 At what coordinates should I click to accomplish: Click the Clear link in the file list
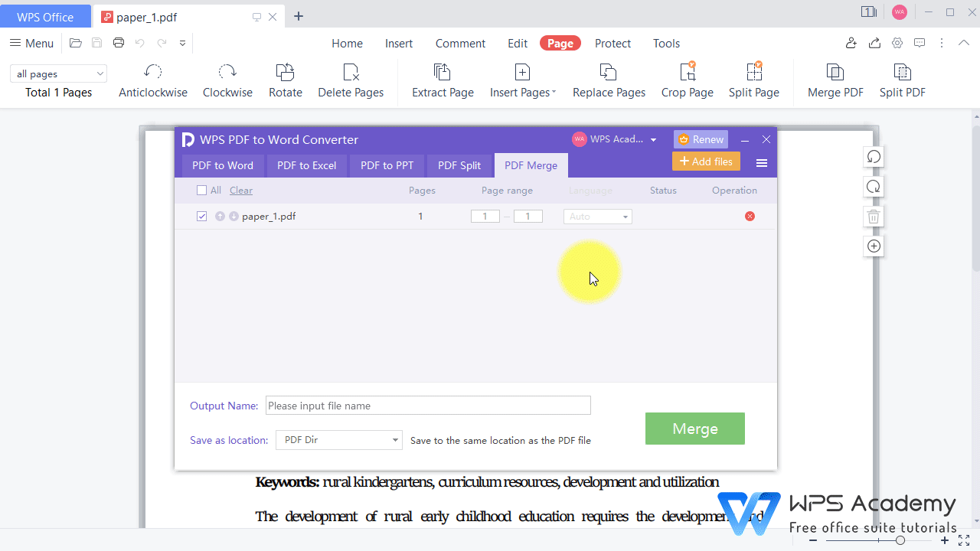pyautogui.click(x=240, y=190)
